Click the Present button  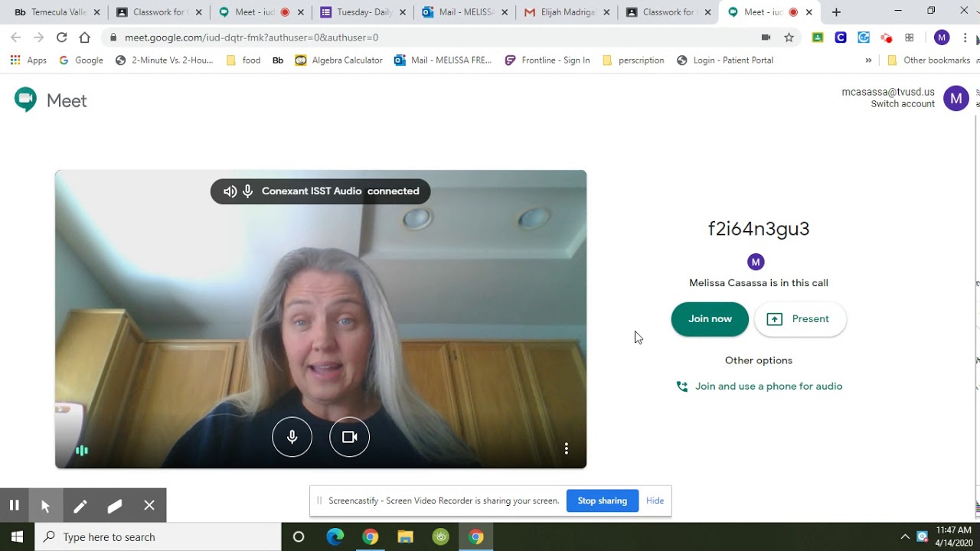800,319
